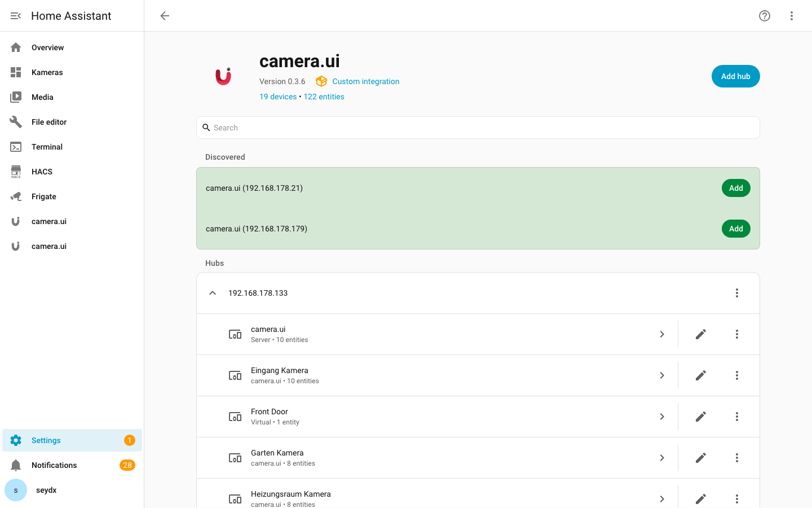
Task: Click the Add hub button
Action: pos(735,76)
